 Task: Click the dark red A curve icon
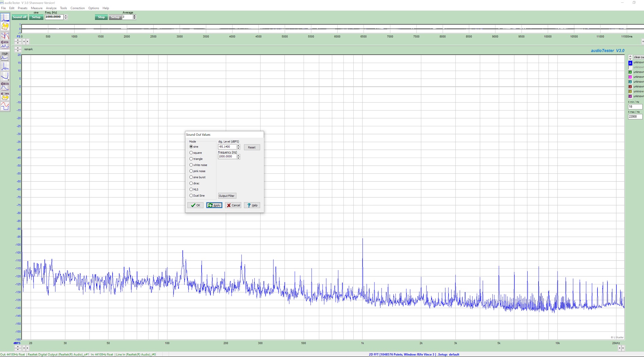click(630, 87)
